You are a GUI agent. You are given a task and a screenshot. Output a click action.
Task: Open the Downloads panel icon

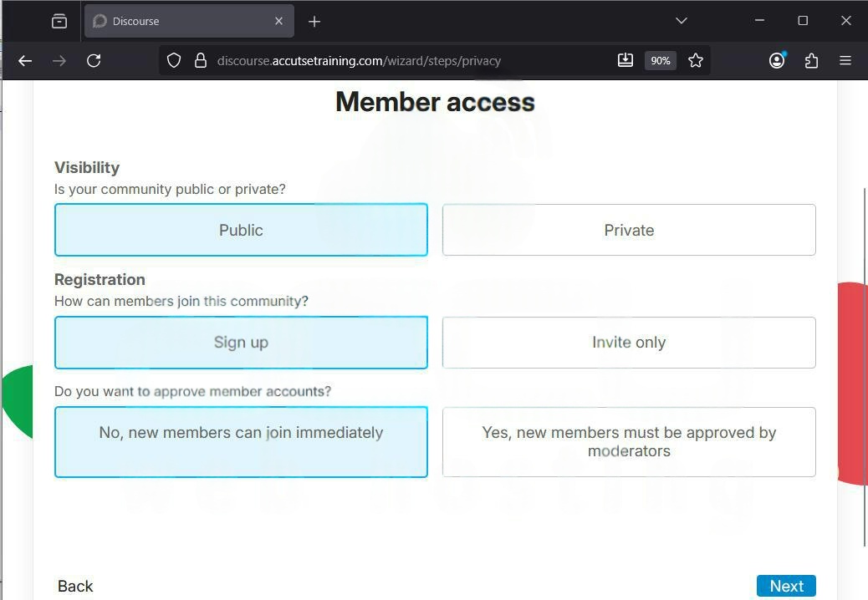pos(625,60)
